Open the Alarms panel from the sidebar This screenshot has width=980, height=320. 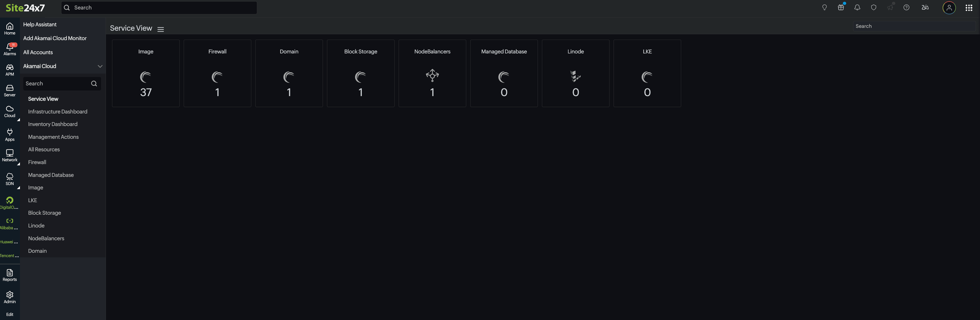tap(9, 49)
